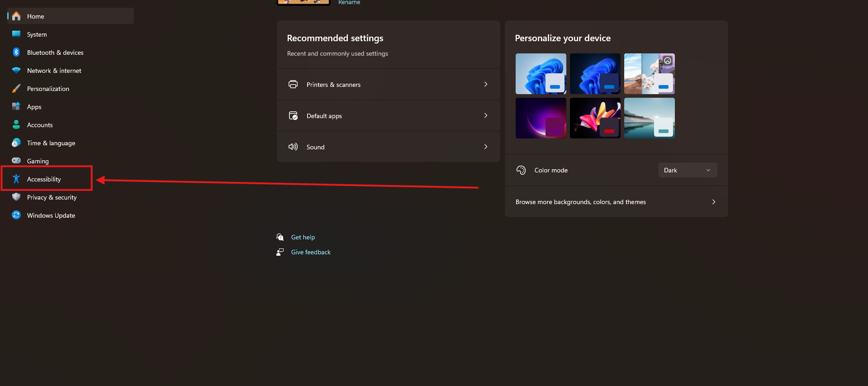Click the Recommended settings heading
The height and width of the screenshot is (386, 868).
click(x=335, y=38)
